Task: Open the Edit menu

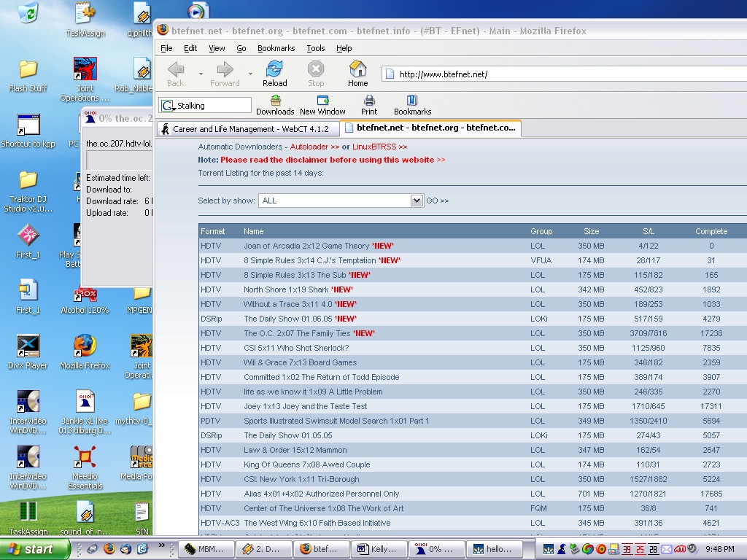Action: click(x=190, y=48)
